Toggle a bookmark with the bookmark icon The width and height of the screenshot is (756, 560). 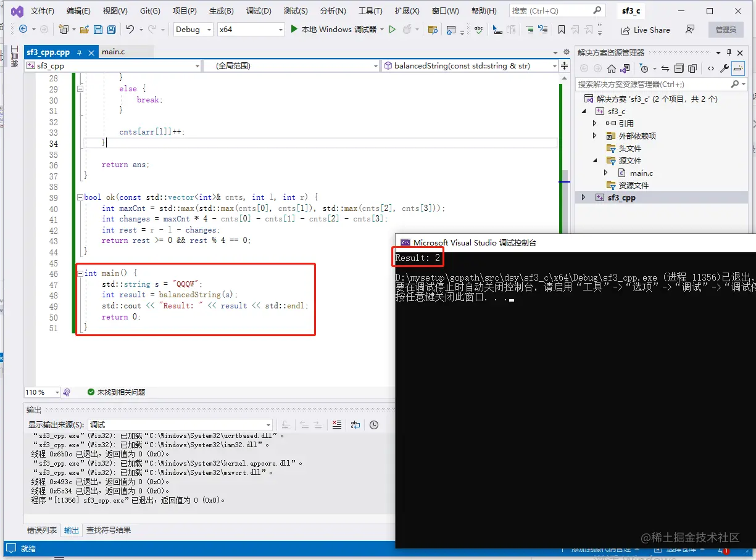point(561,29)
